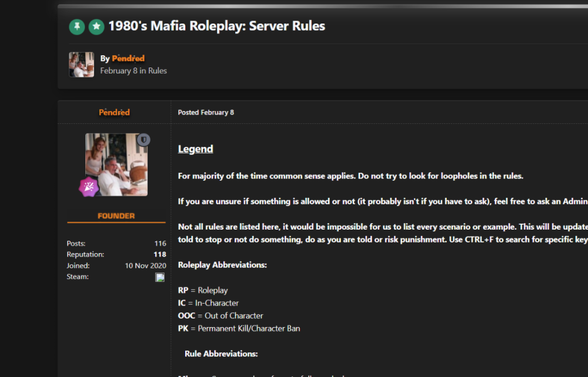
Task: Click the topic title "1980's Mafia Roleplay: Server Rules"
Action: click(x=216, y=26)
